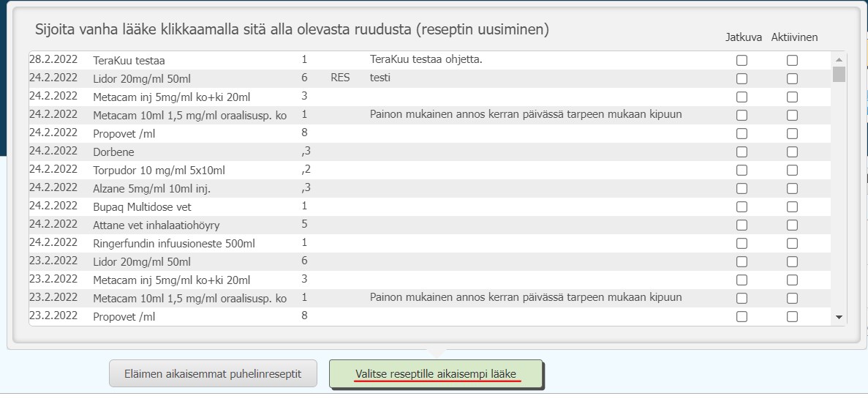Screen dimensions: 868x407
Task: Click dosing instruction text in 23.2.2022 Metacam row
Action: [x=526, y=298]
